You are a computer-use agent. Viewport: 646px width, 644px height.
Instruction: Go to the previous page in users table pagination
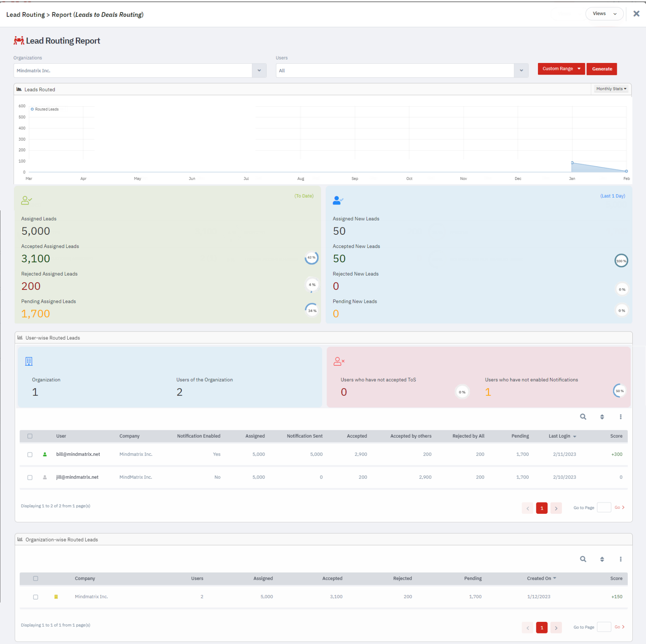527,508
